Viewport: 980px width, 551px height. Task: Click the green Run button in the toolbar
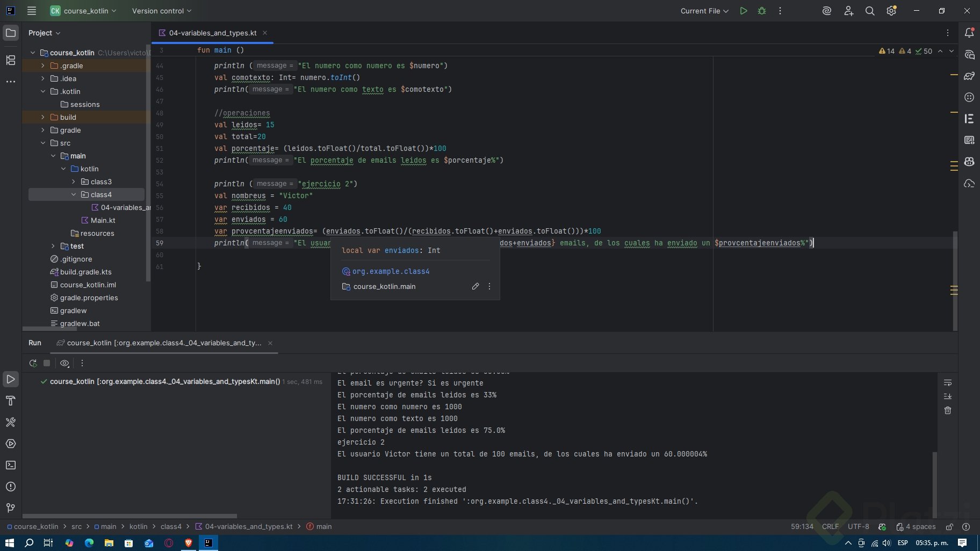pos(744,11)
